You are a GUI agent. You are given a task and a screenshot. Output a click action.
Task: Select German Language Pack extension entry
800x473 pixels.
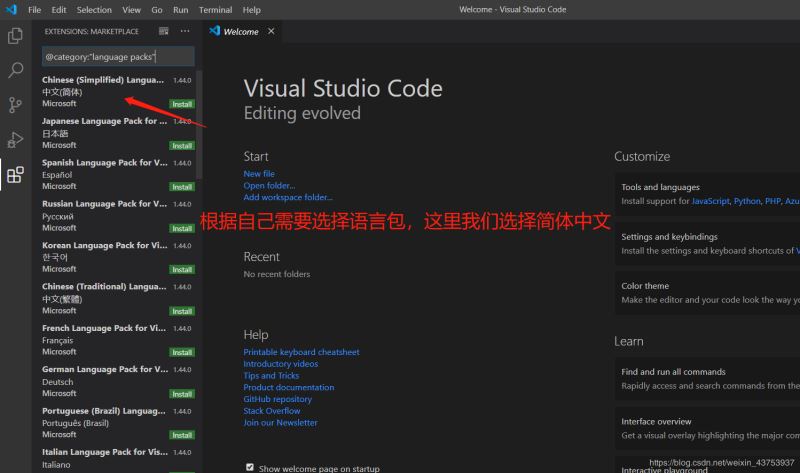point(117,381)
